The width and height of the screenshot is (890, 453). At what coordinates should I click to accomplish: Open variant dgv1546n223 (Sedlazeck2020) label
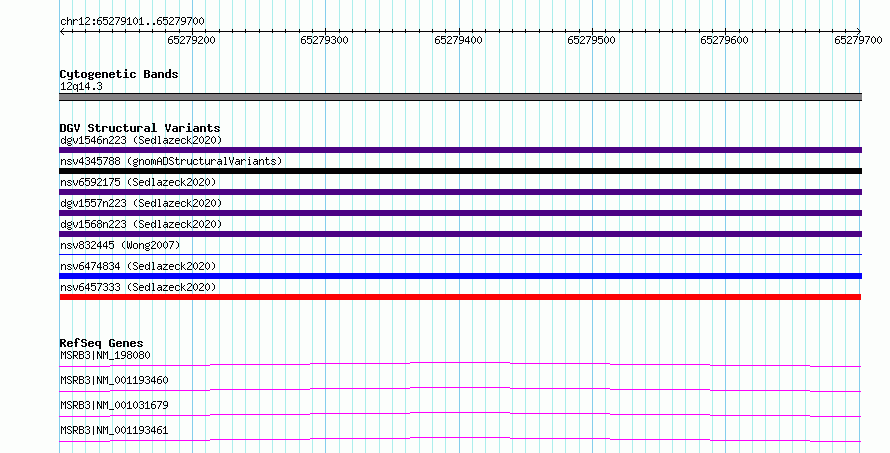coord(141,140)
